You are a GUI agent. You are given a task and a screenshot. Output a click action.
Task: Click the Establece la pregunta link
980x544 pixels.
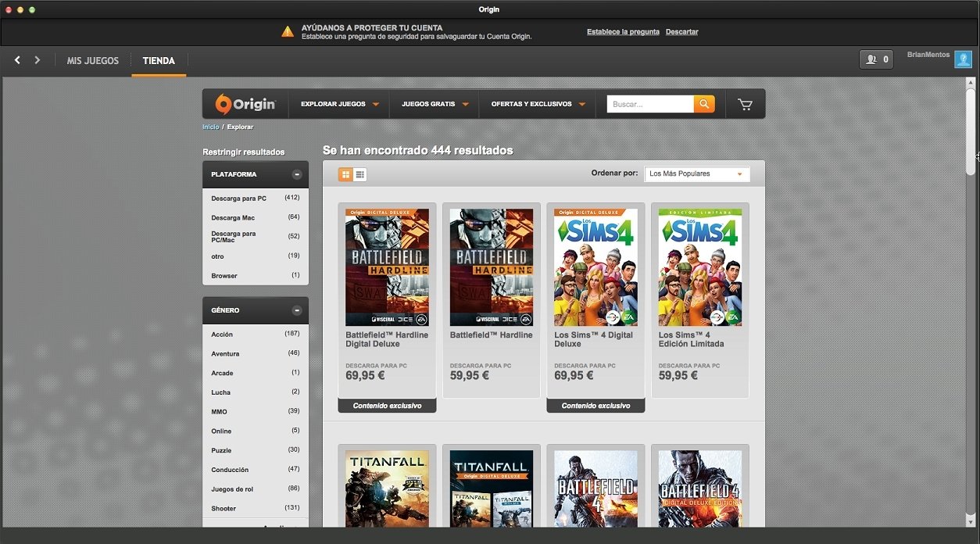click(x=623, y=32)
